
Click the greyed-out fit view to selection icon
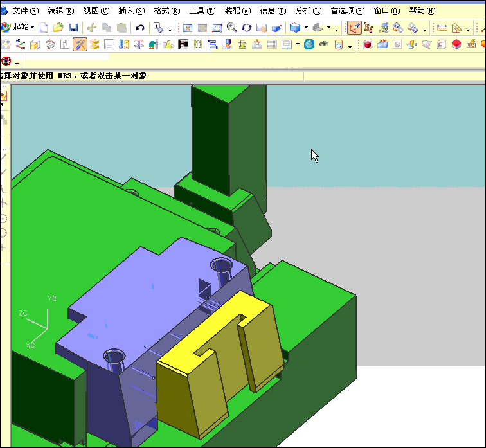(203, 28)
